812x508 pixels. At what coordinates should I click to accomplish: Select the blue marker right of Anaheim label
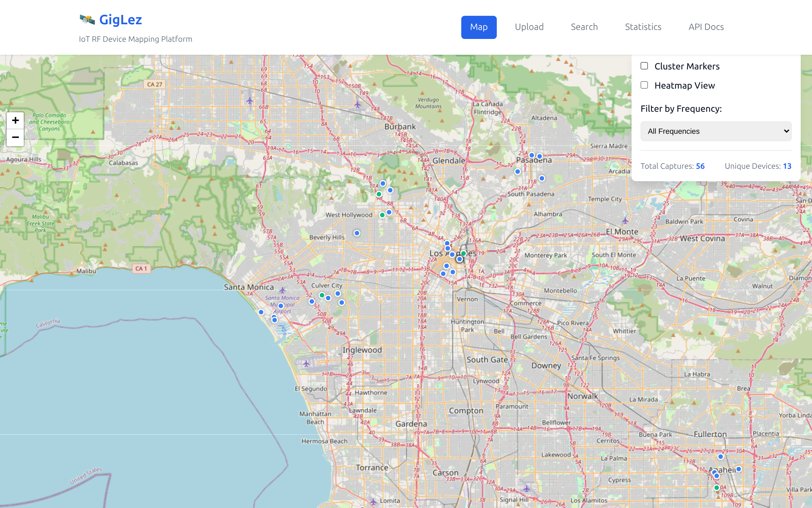tap(738, 469)
